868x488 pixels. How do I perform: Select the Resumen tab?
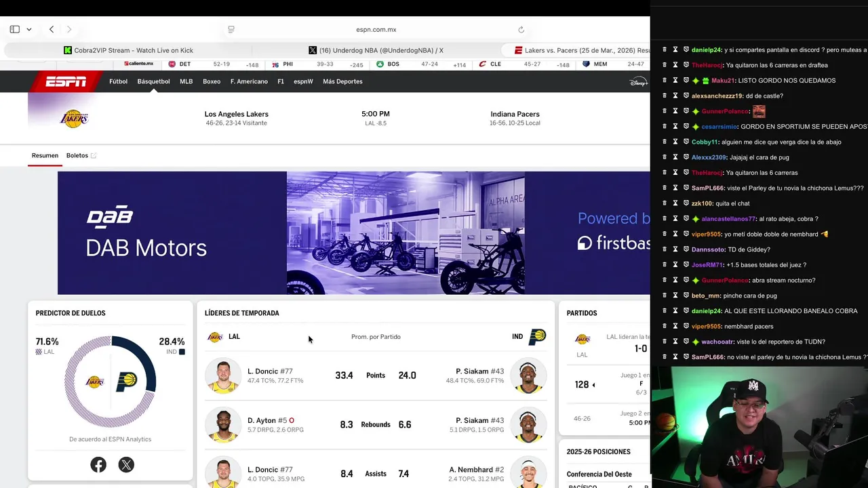[45, 155]
